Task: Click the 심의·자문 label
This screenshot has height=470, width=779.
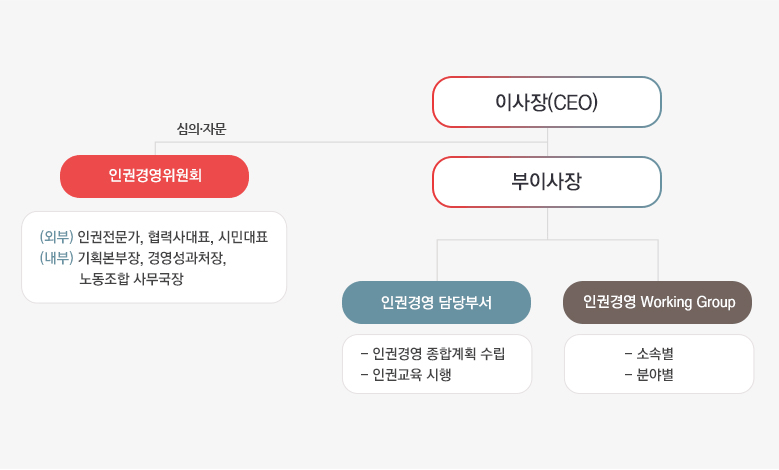Action: click(x=201, y=129)
